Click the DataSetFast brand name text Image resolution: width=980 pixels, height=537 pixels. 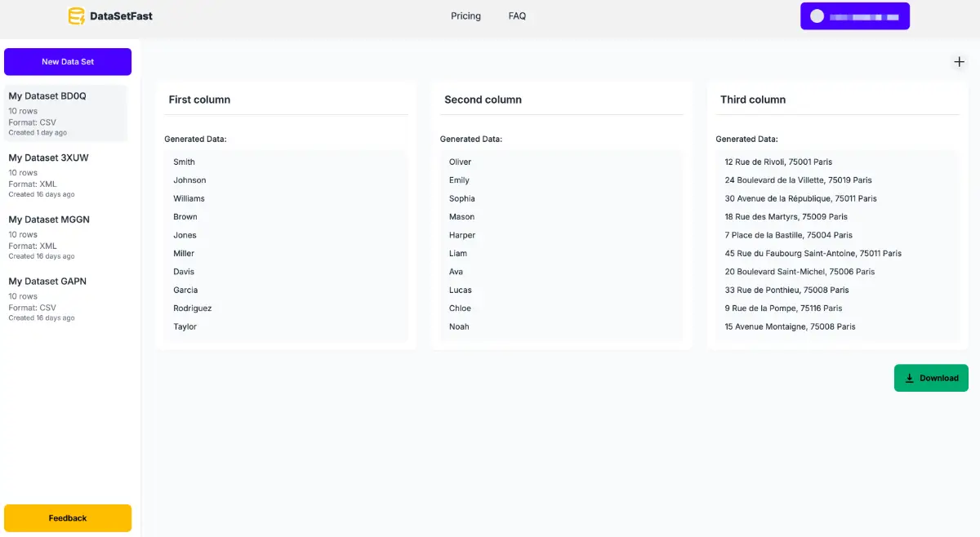[121, 16]
